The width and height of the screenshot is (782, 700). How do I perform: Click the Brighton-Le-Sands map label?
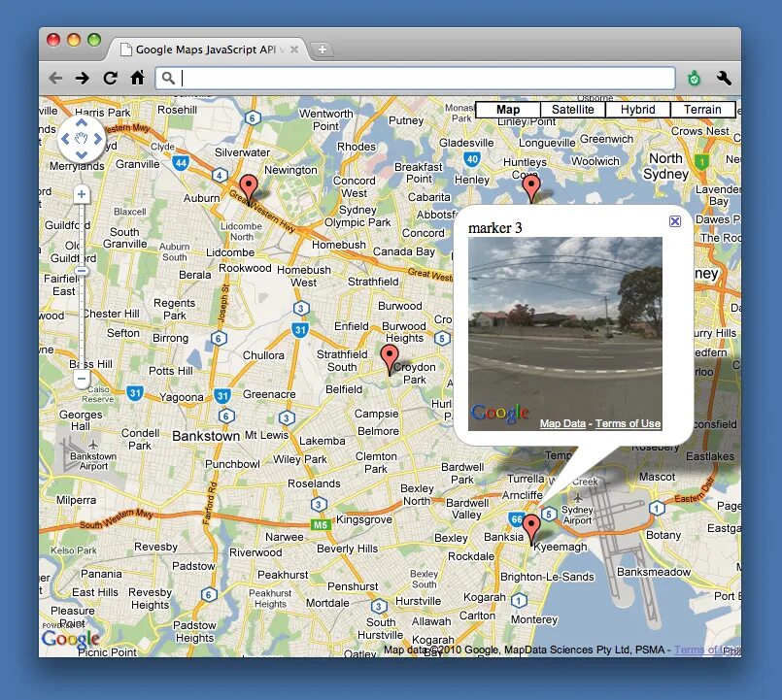pos(547,577)
